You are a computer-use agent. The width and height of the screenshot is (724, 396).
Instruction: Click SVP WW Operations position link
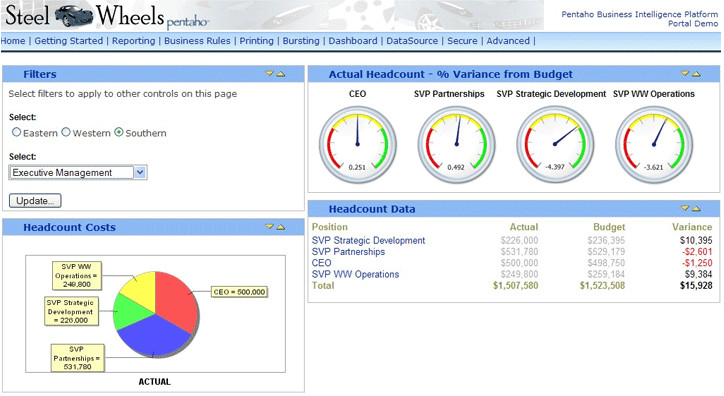[356, 274]
